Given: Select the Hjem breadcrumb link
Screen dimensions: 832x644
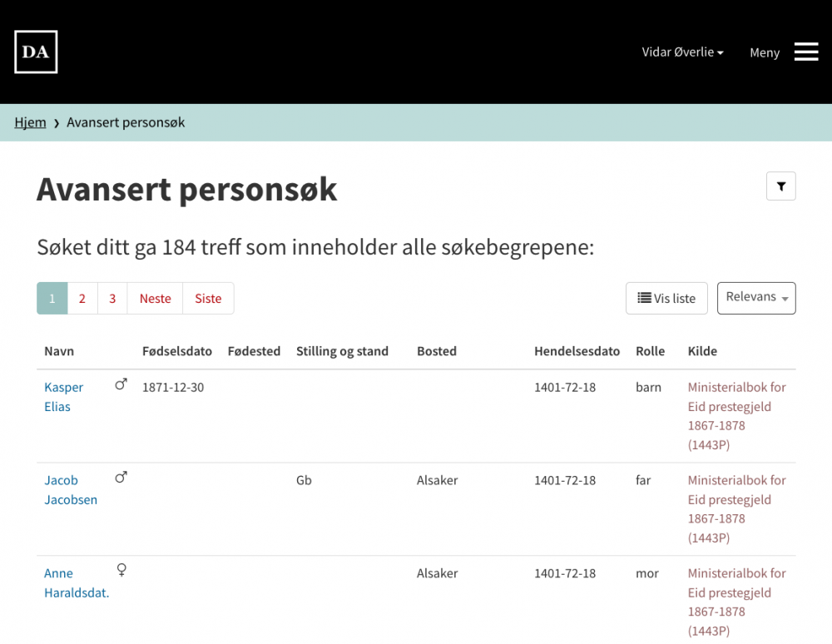Looking at the screenshot, I should tap(30, 122).
